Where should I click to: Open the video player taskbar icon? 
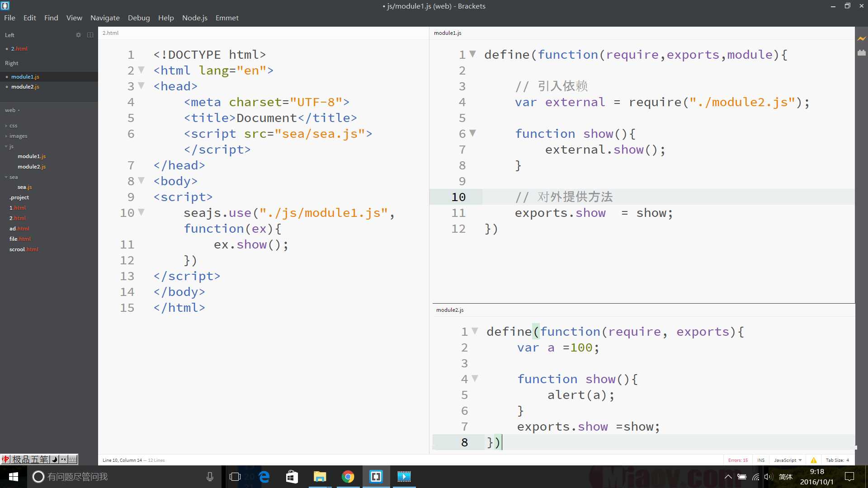click(x=404, y=477)
